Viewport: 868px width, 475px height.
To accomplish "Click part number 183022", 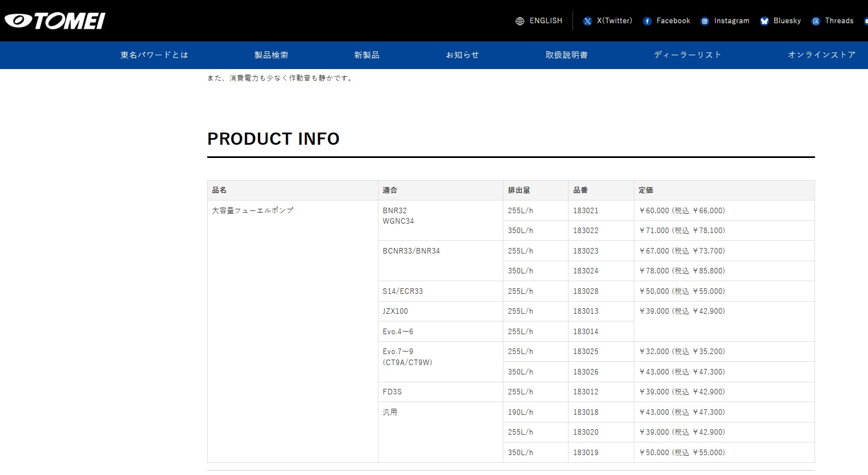I will pos(586,230).
